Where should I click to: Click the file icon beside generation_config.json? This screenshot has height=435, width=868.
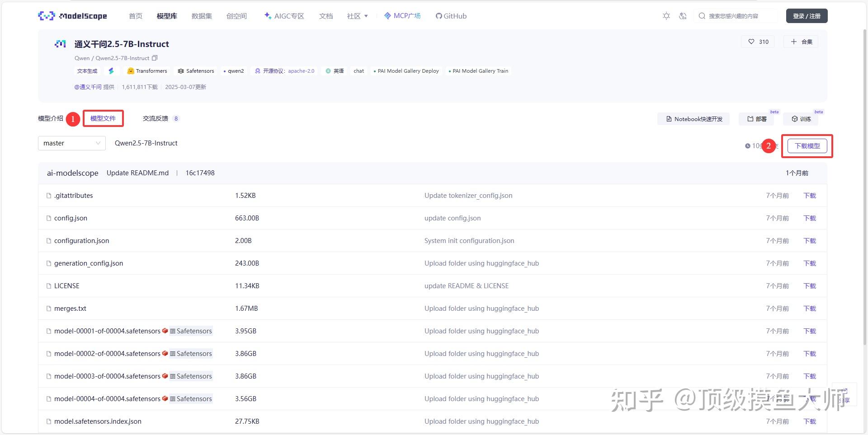(x=49, y=263)
